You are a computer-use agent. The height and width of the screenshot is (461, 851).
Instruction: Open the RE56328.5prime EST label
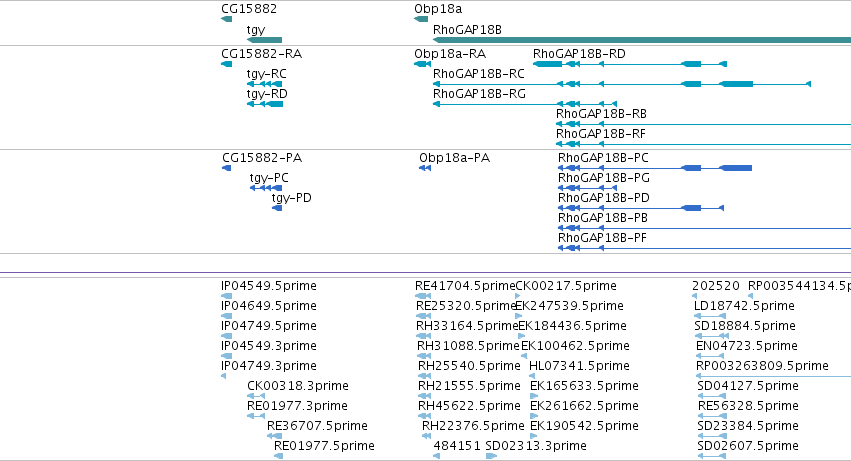[748, 407]
